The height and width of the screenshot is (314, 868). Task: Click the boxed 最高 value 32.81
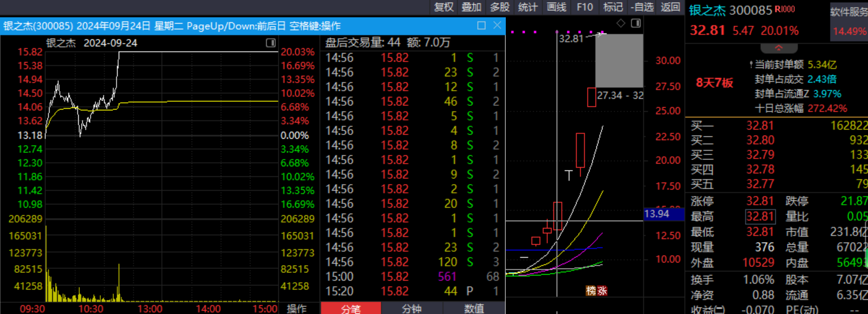click(x=760, y=217)
